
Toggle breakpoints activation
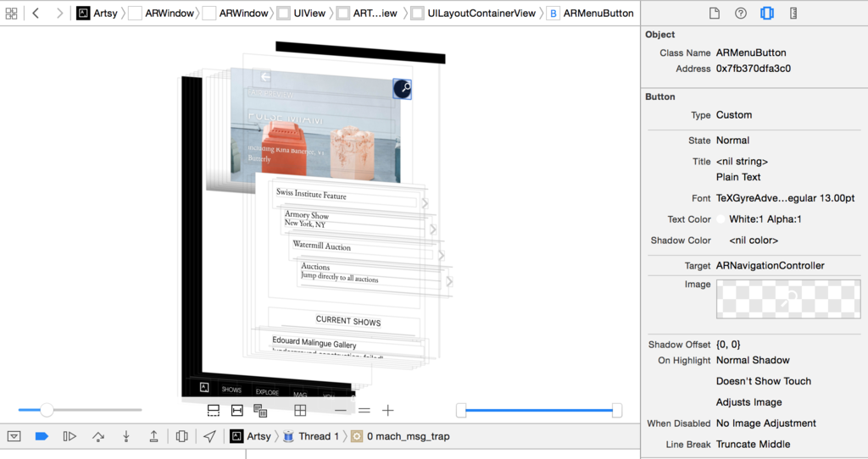[x=42, y=436]
